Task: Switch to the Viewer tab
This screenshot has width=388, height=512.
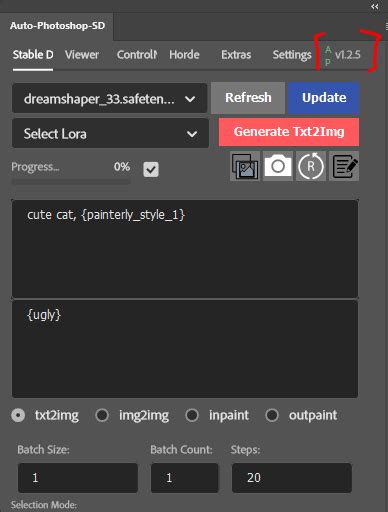Action: [82, 55]
